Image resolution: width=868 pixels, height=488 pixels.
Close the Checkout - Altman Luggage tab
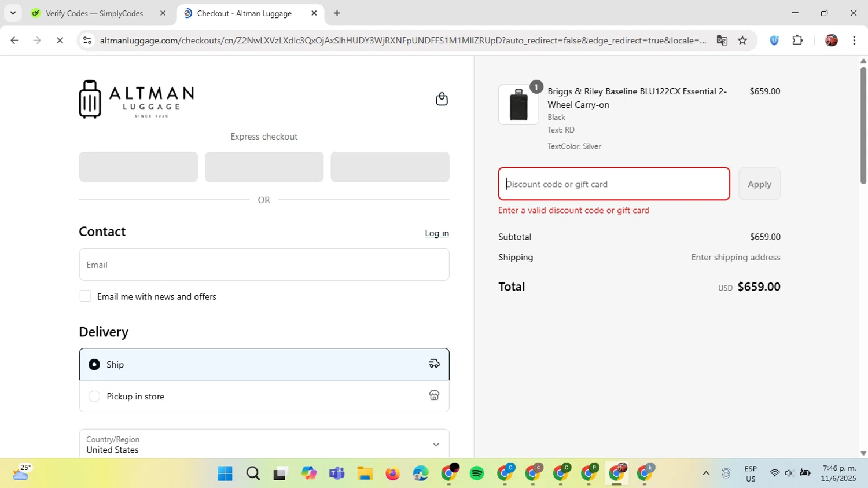(314, 13)
